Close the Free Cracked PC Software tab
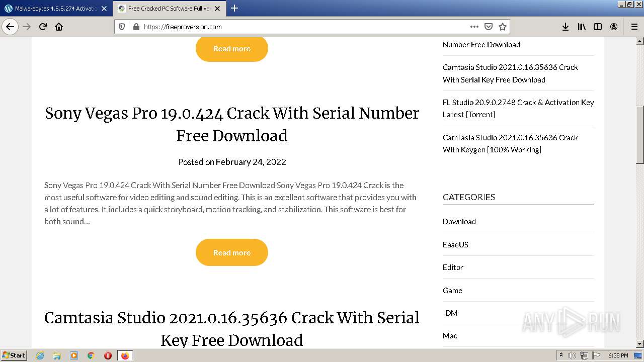Image resolution: width=644 pixels, height=362 pixels. click(x=217, y=9)
